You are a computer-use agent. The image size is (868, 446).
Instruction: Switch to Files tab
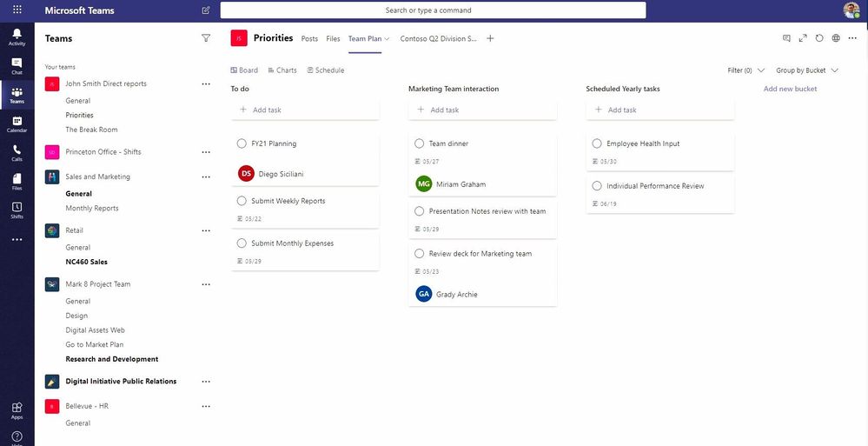pyautogui.click(x=333, y=39)
